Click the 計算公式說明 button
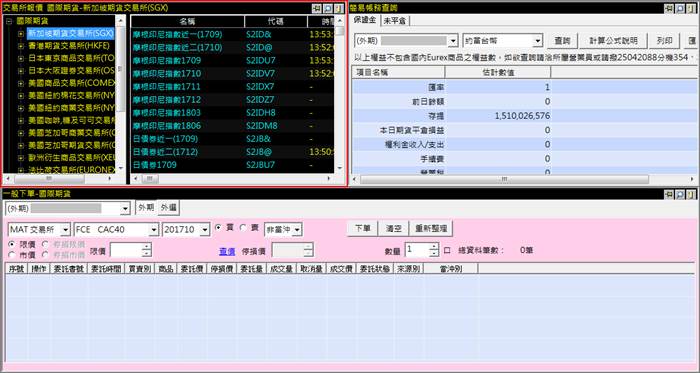This screenshot has height=373, width=700. click(613, 41)
